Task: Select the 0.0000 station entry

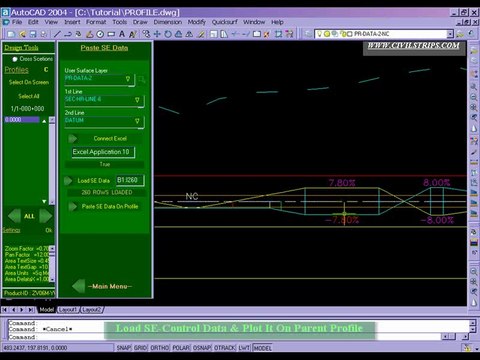Action: [22, 120]
